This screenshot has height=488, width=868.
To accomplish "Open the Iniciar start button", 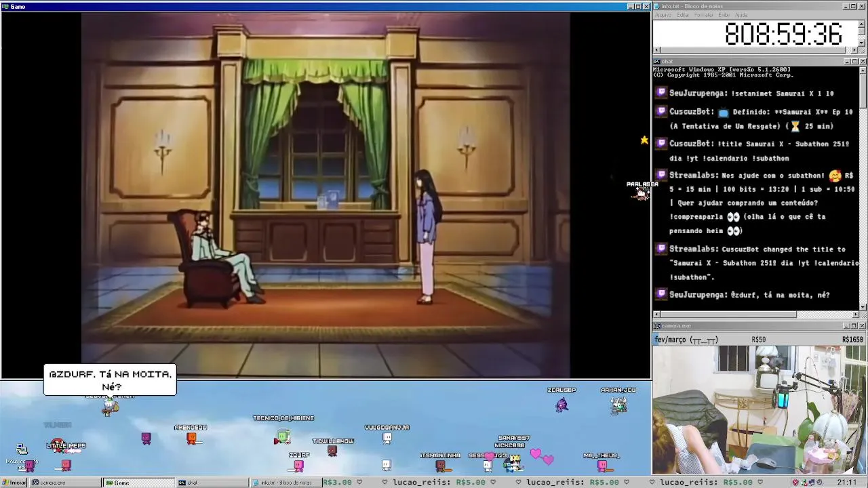I will [14, 483].
